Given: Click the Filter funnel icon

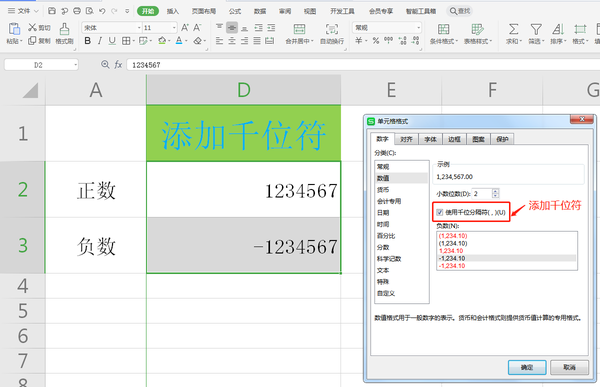Looking at the screenshot, I should pyautogui.click(x=536, y=29).
